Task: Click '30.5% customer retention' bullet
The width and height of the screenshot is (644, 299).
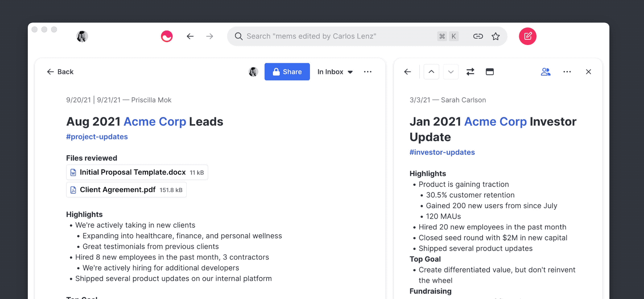Action: (x=470, y=195)
